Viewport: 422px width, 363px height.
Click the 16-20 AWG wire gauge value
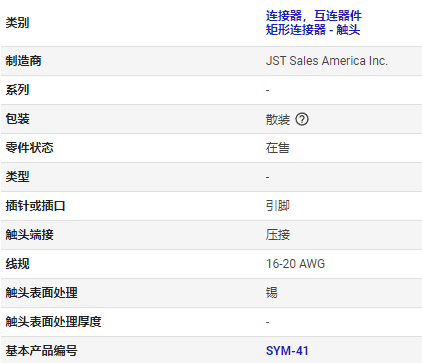[295, 264]
